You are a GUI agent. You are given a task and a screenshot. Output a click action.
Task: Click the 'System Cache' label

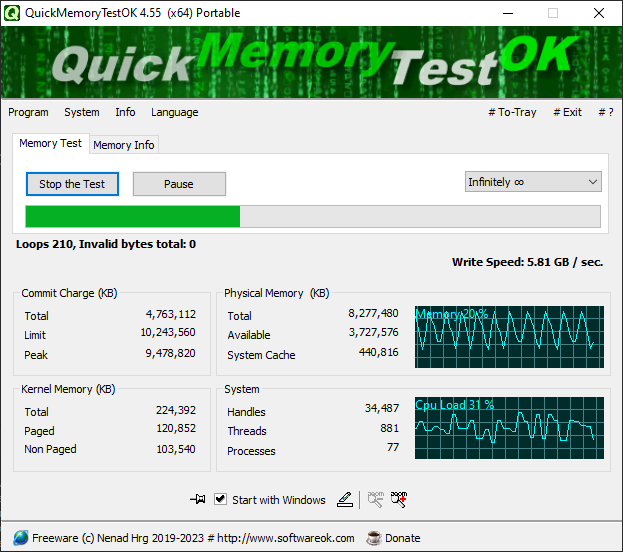[x=261, y=355]
